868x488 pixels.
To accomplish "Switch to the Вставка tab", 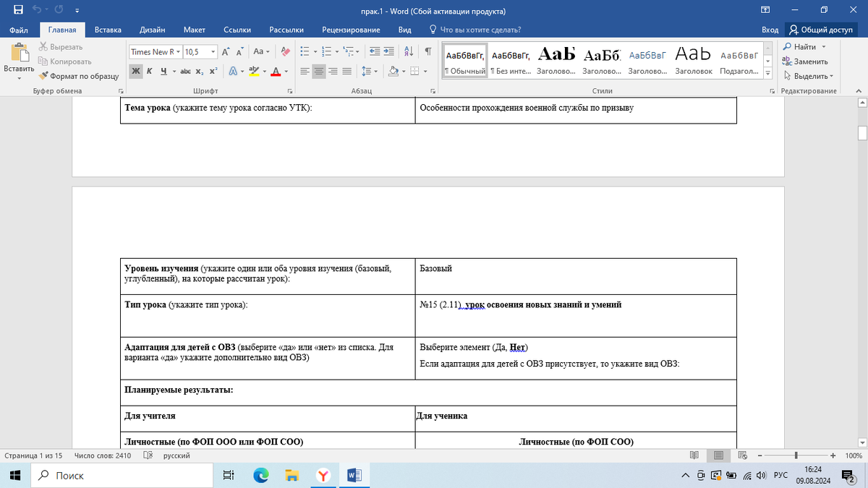I will [108, 30].
